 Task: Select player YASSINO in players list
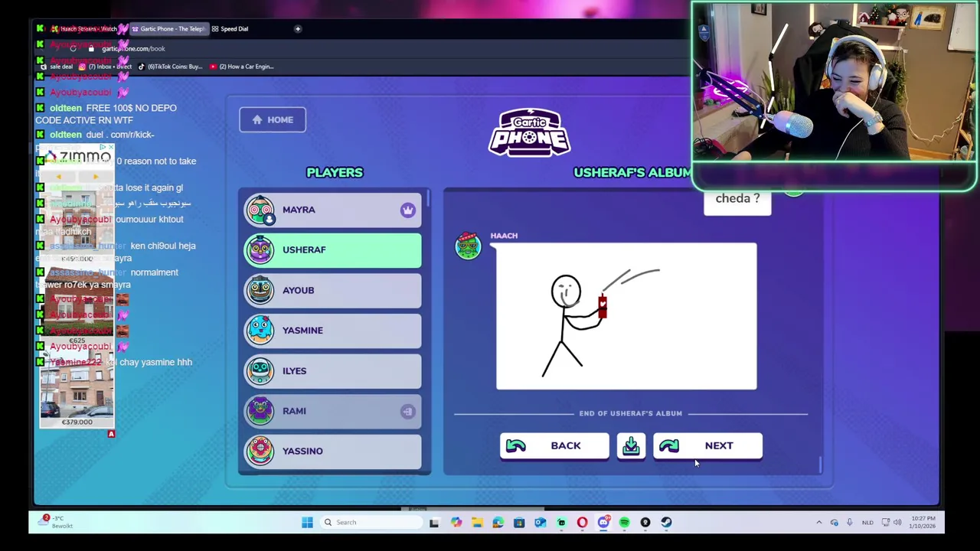(x=332, y=451)
